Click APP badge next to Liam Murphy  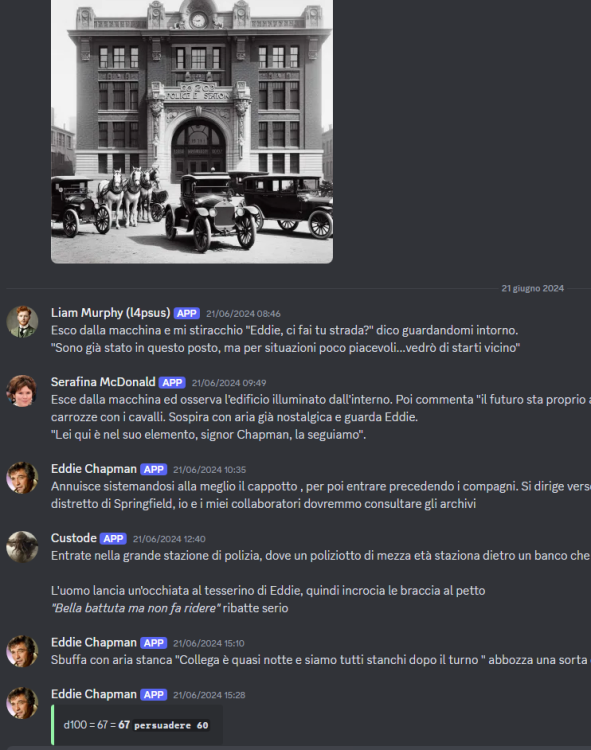pyautogui.click(x=186, y=313)
